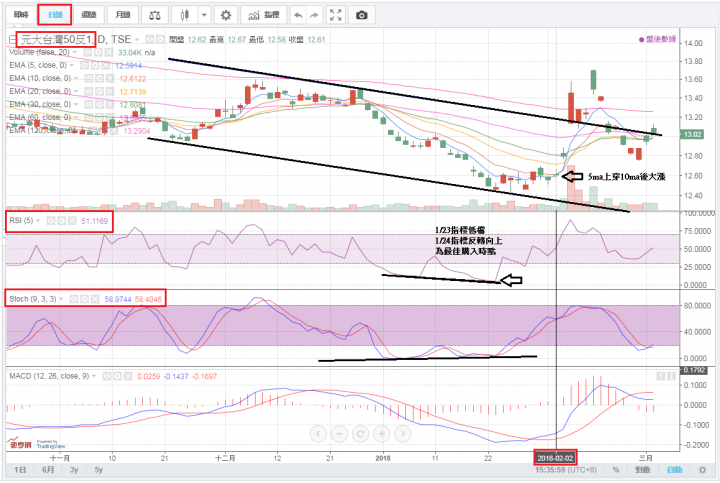Switch to 即時 realtime interval tab
This screenshot has height=483, width=720.
pos(21,15)
